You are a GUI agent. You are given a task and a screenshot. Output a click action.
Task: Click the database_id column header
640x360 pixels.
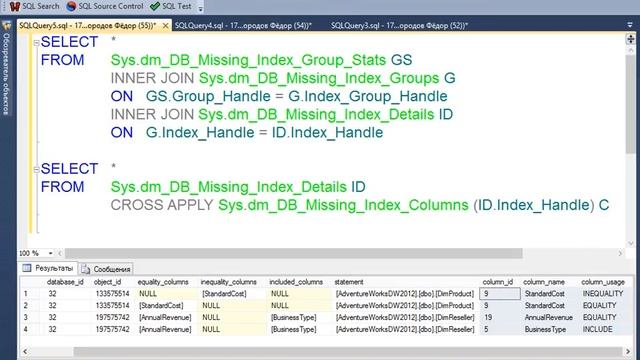[65, 282]
